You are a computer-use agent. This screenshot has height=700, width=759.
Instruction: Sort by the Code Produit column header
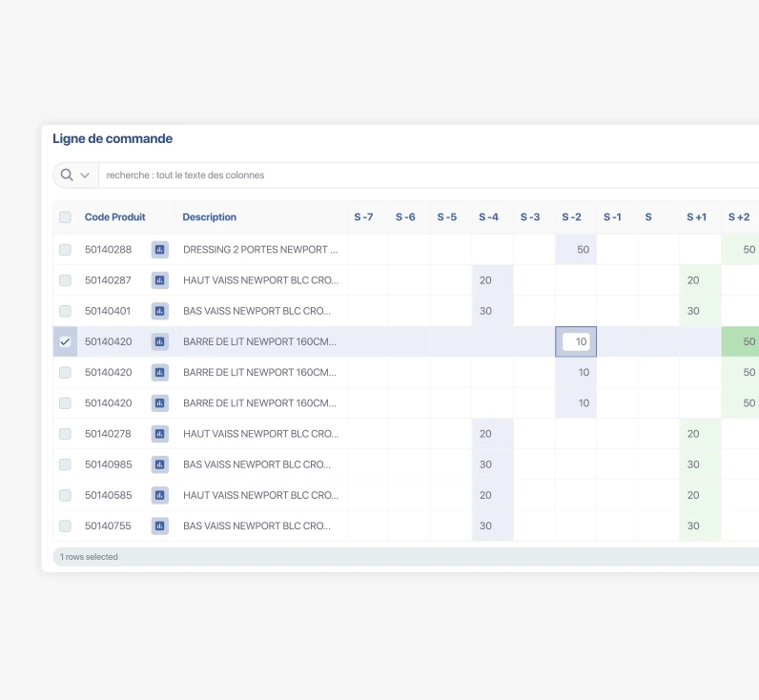point(114,216)
